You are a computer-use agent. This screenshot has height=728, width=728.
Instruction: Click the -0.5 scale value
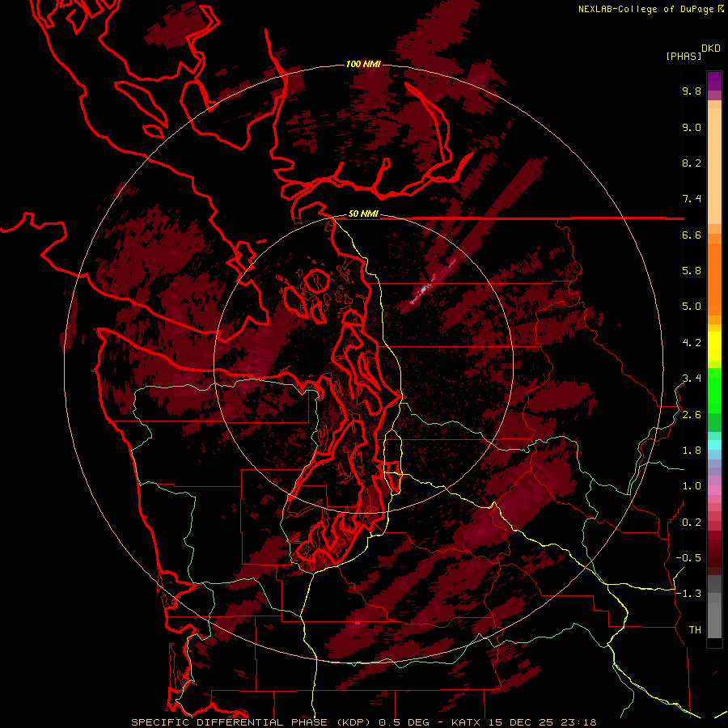point(688,558)
